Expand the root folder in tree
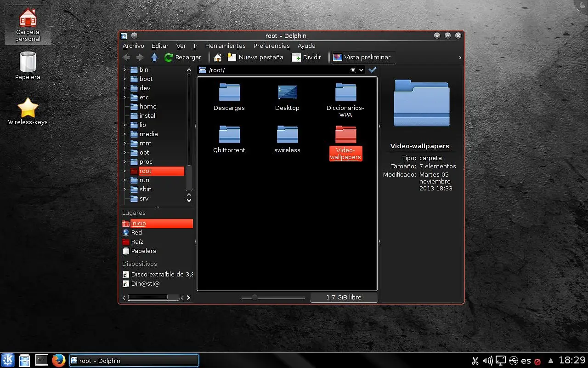This screenshot has width=588, height=368. point(124,171)
